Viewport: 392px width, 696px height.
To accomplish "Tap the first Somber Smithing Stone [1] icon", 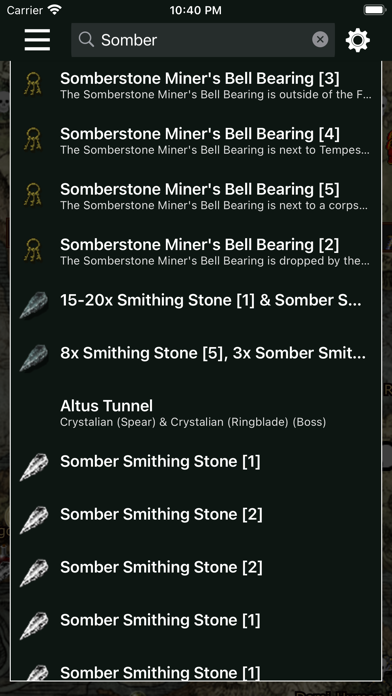I will coord(33,467).
